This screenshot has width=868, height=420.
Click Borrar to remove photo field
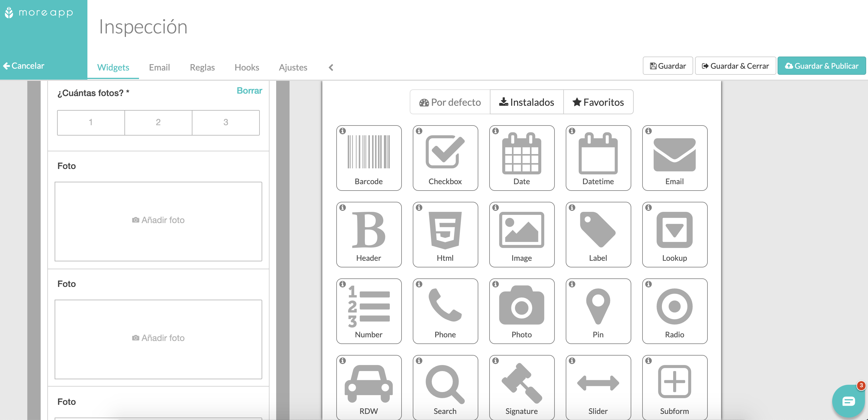tap(250, 90)
